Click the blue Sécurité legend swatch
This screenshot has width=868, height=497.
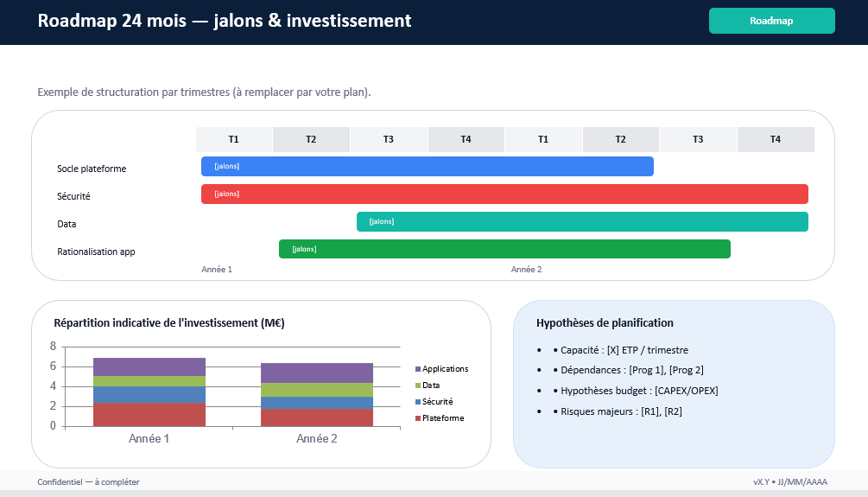click(418, 402)
